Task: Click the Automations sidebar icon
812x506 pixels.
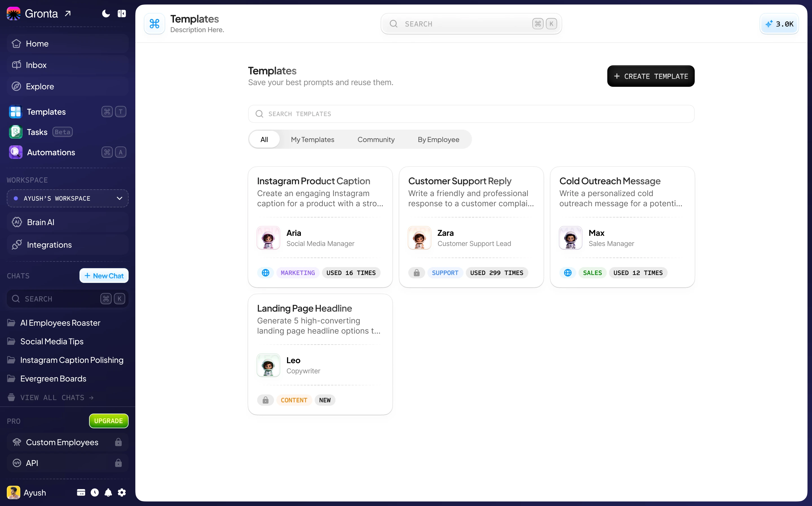Action: [16, 152]
